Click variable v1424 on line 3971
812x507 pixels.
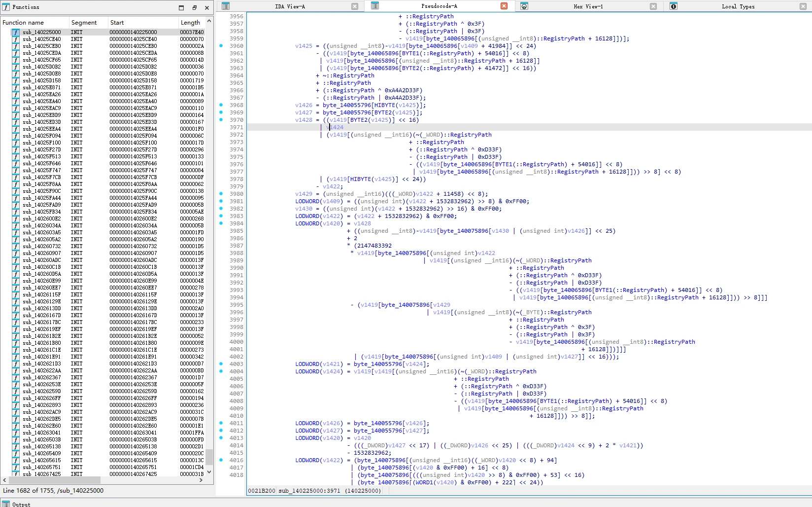(x=335, y=127)
